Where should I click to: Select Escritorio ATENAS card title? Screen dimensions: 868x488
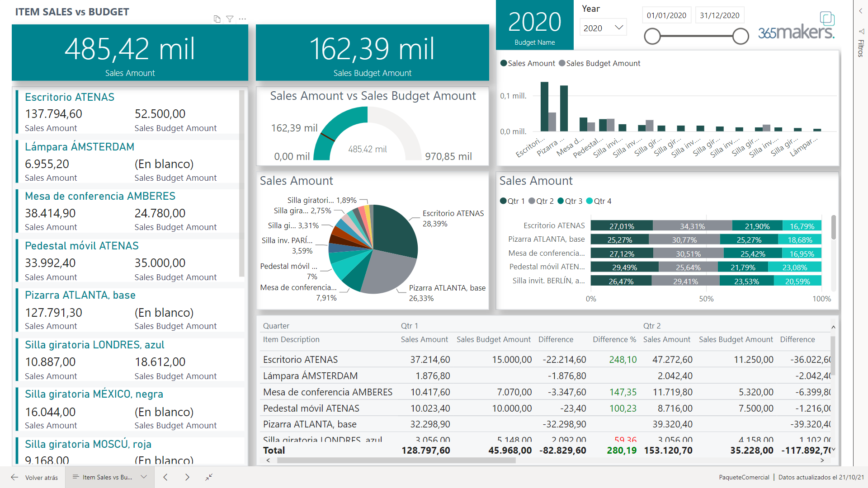pyautogui.click(x=70, y=97)
